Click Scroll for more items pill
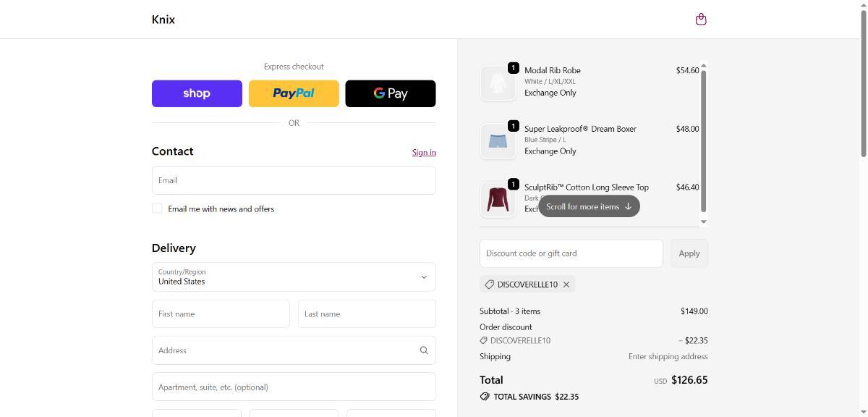The width and height of the screenshot is (868, 417). click(589, 206)
